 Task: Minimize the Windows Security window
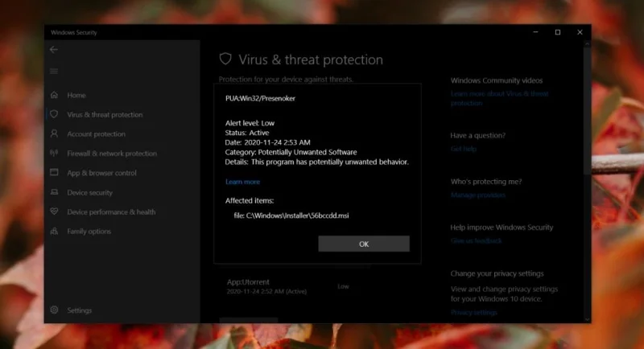click(535, 32)
